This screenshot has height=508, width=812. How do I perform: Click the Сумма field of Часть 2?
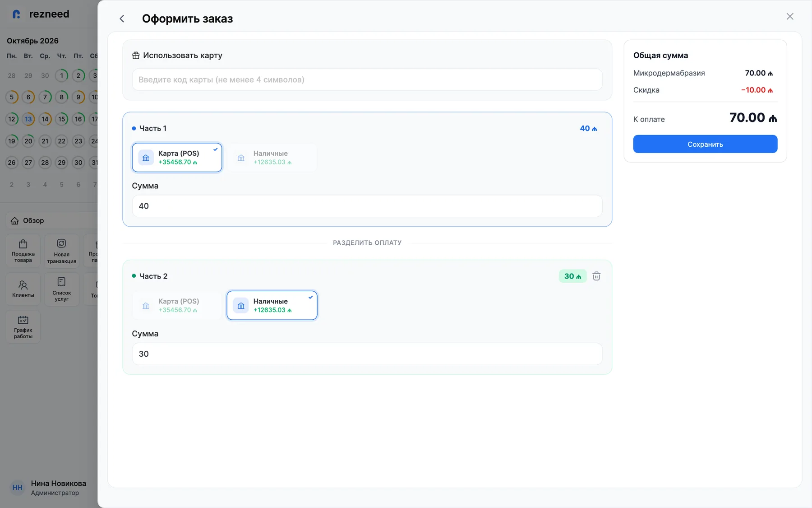pyautogui.click(x=367, y=354)
